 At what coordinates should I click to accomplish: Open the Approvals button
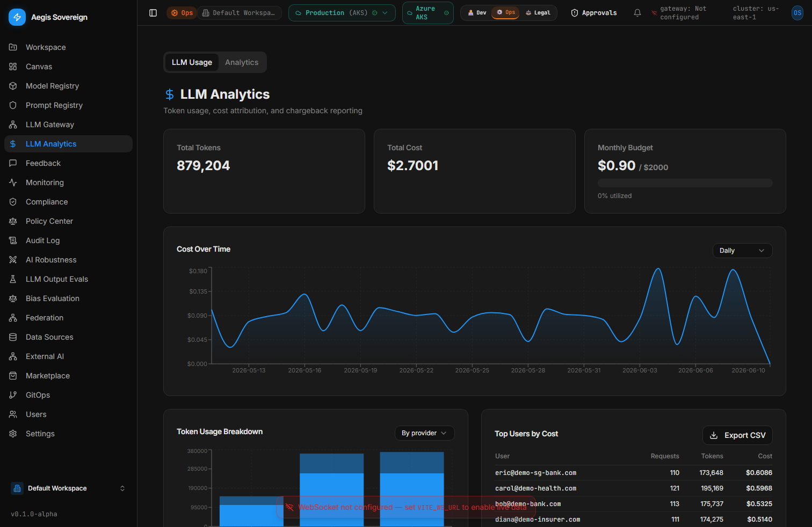[x=593, y=13]
